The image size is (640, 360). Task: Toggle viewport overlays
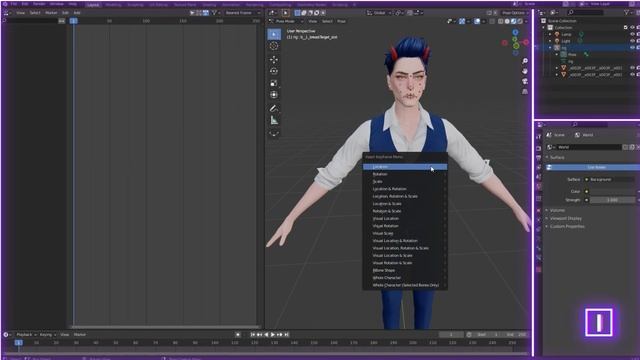tap(477, 21)
